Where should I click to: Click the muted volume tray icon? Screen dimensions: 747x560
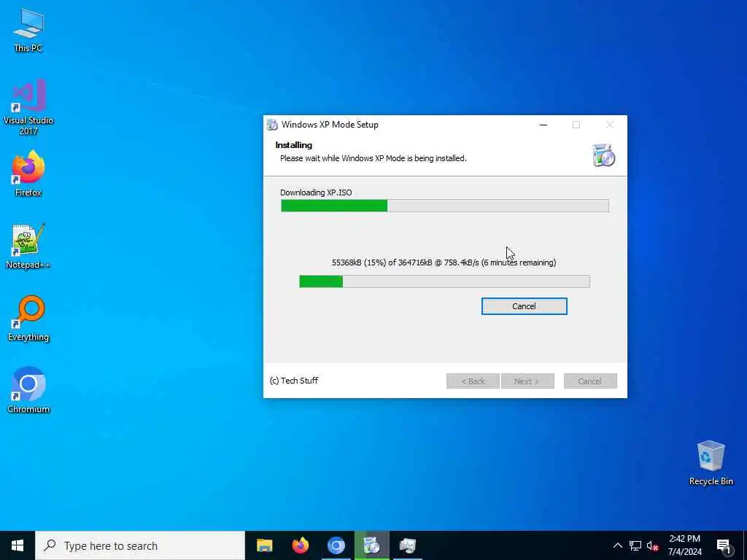653,545
